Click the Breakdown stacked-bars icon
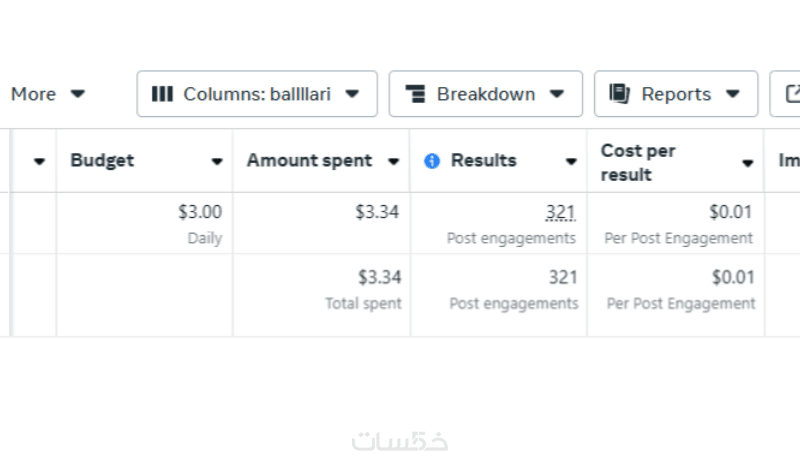The image size is (800, 460). pyautogui.click(x=416, y=94)
